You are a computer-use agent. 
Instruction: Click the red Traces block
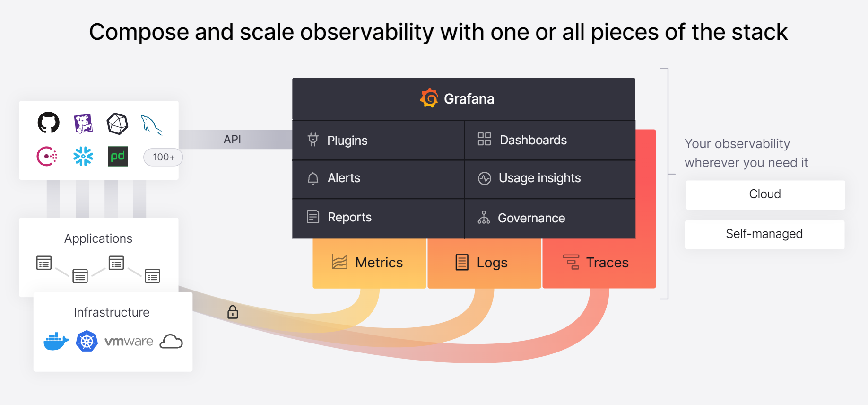pyautogui.click(x=599, y=263)
